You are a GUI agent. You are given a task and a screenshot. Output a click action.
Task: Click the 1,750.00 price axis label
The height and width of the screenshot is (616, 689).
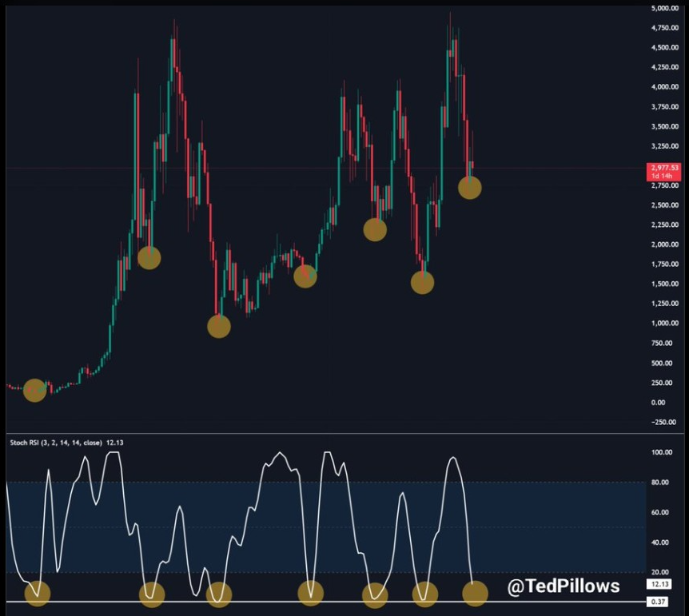click(665, 264)
